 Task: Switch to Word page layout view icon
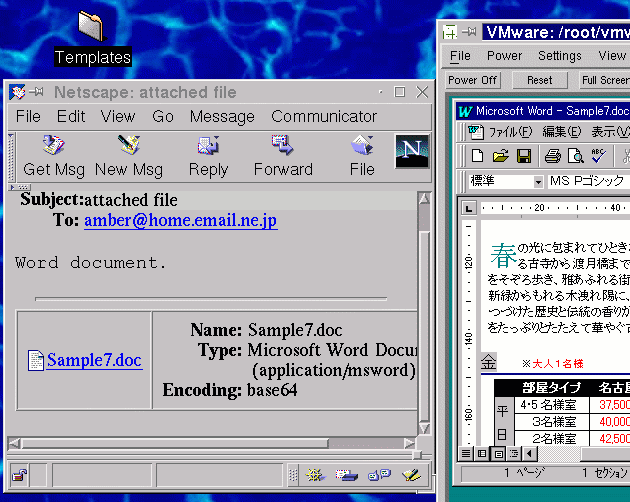498,454
